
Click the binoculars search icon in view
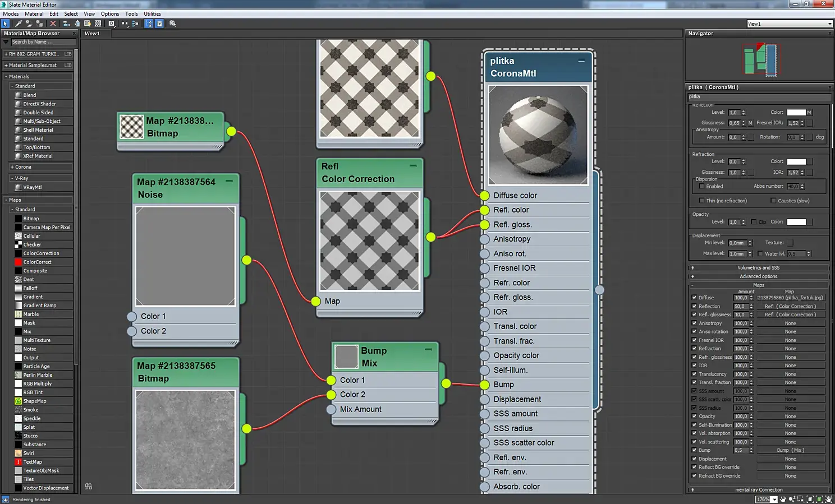(88, 486)
